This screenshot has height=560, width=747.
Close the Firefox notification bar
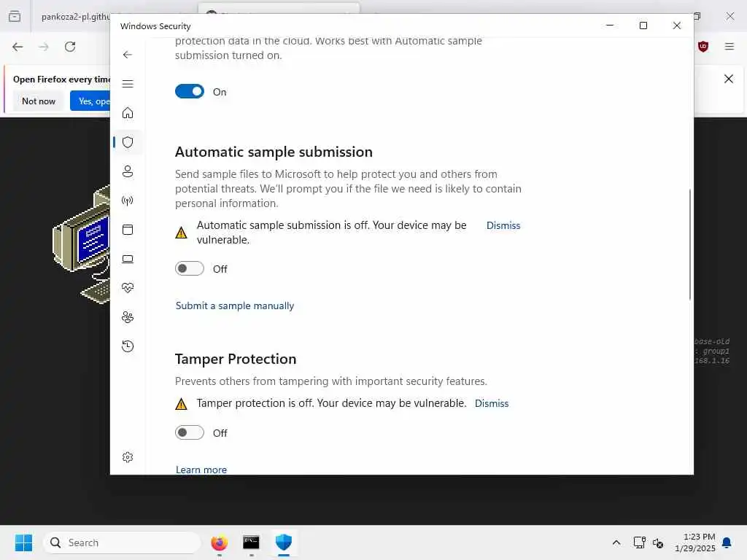click(729, 79)
